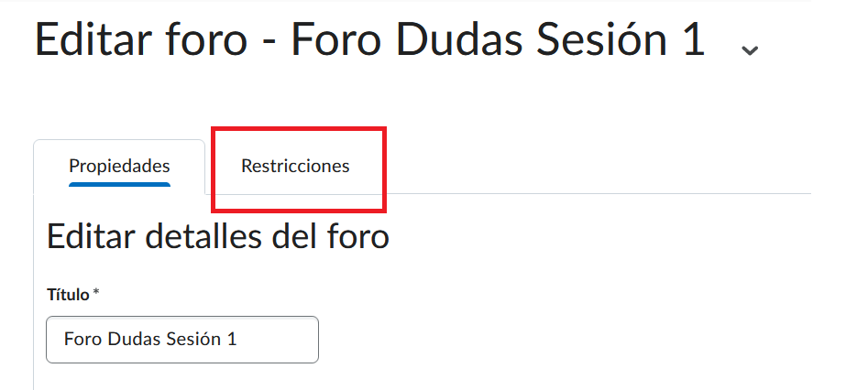Image resolution: width=868 pixels, height=390 pixels.
Task: Switch to the Restricciones tab
Action: [x=295, y=167]
